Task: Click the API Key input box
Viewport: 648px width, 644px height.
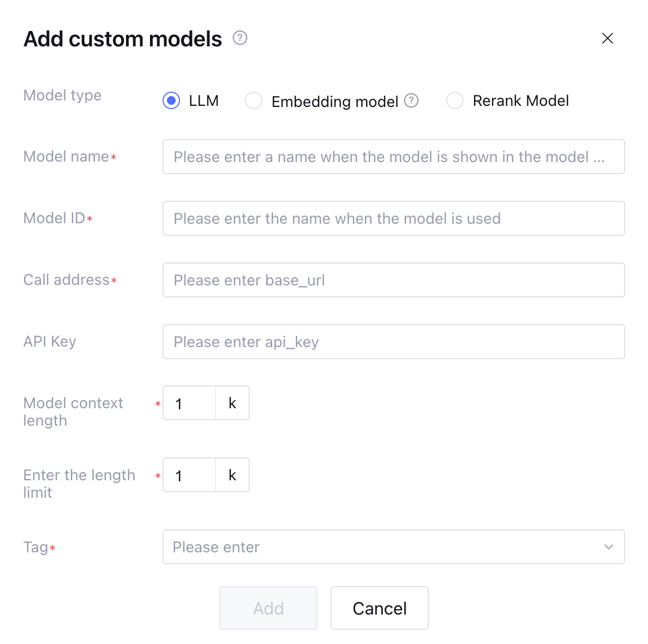Action: pos(393,342)
